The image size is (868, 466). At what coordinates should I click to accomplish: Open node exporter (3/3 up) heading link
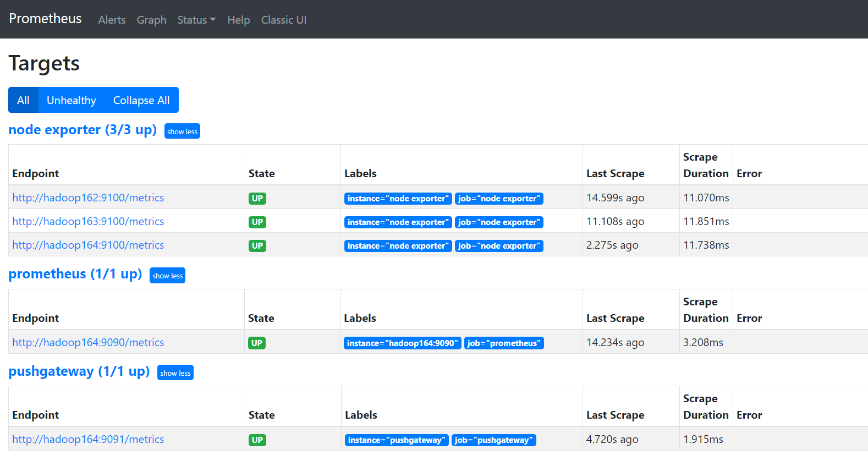point(83,130)
